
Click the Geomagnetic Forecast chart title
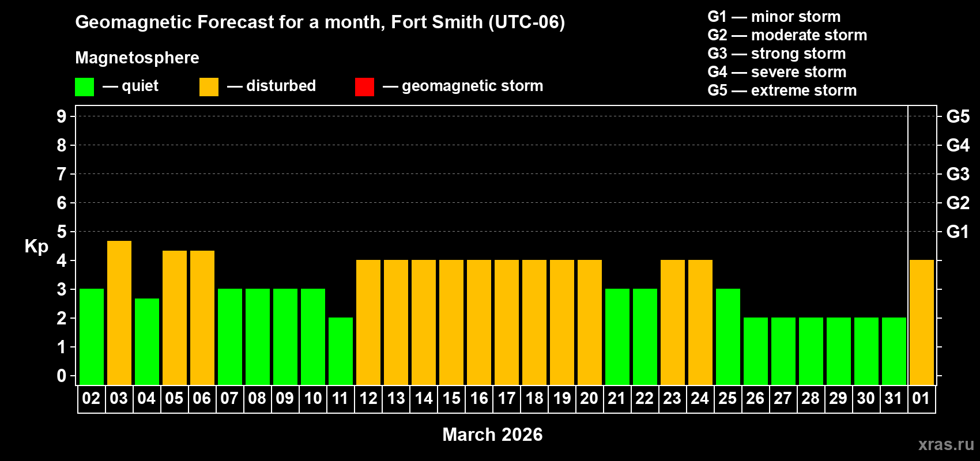[320, 22]
